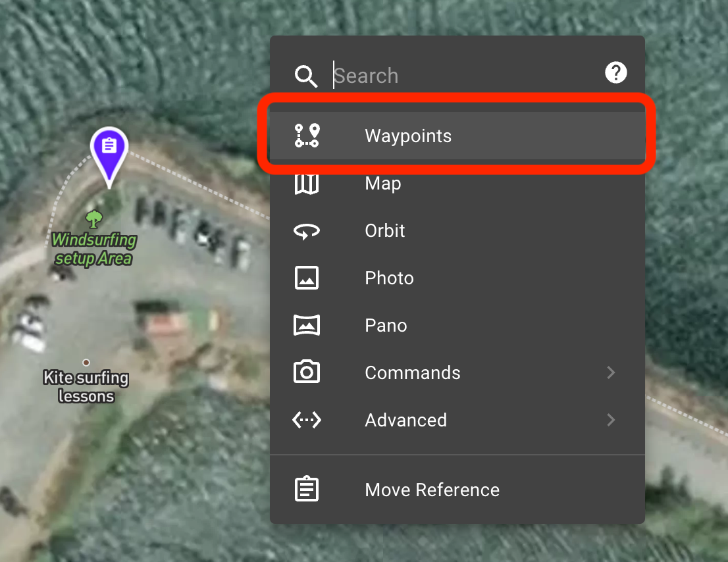The image size is (728, 562).
Task: Select the Pano mission icon
Action: (306, 325)
